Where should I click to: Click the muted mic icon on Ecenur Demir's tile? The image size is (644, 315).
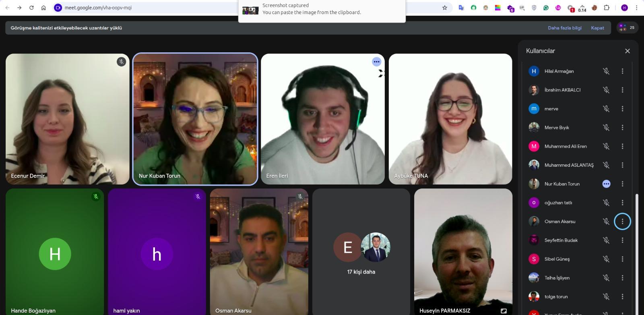[x=121, y=62]
